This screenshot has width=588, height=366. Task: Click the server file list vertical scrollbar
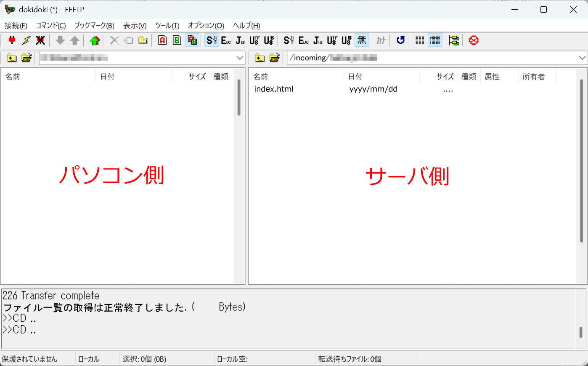point(581,160)
